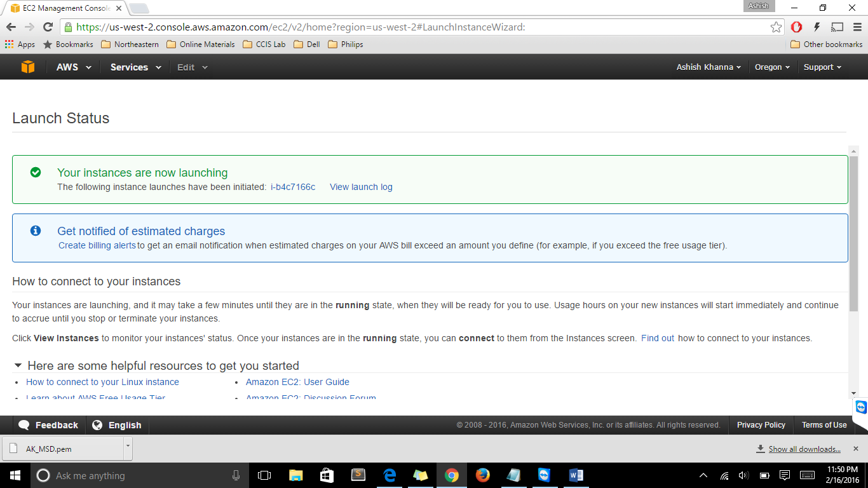Collapse the helpful resources section
Viewport: 868px width, 488px height.
[x=18, y=366]
